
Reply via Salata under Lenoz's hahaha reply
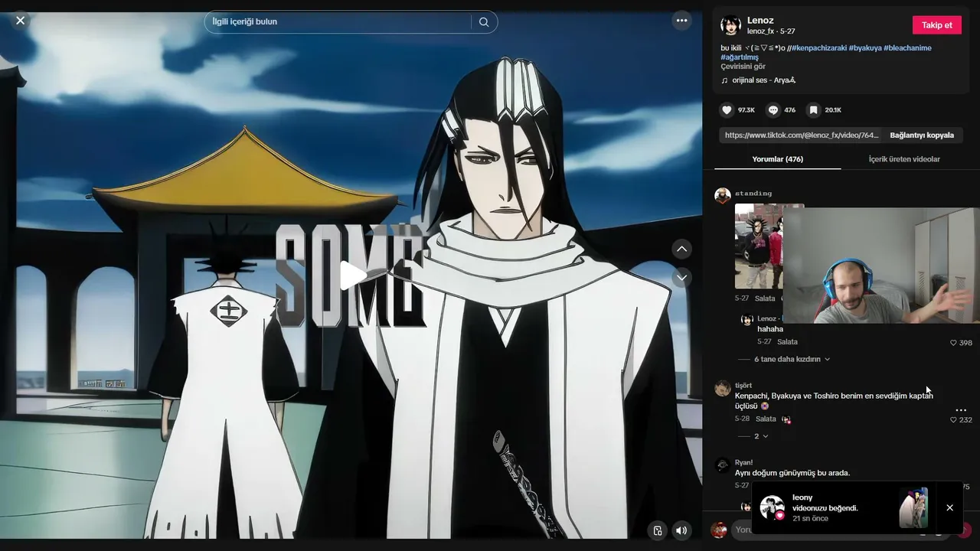tap(787, 342)
